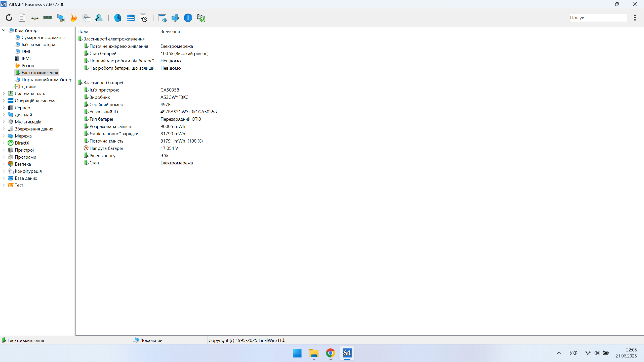Expand the Збереження даних tree node

pos(4,129)
